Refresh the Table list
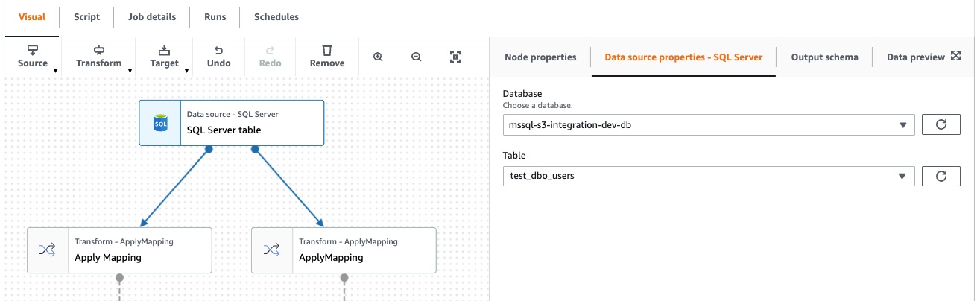This screenshot has height=301, width=980. [x=941, y=176]
